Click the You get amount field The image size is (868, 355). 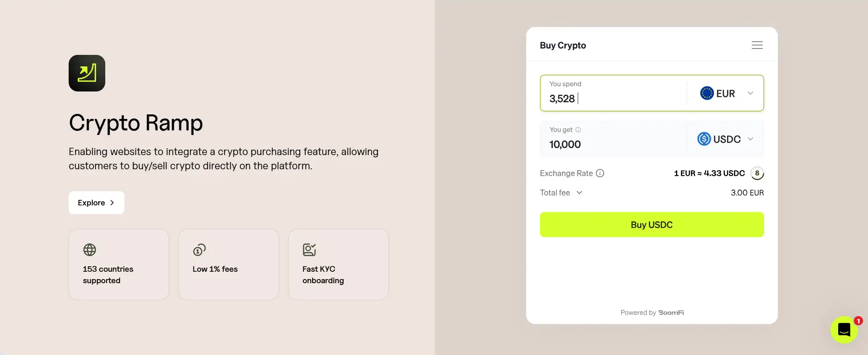[613, 145]
